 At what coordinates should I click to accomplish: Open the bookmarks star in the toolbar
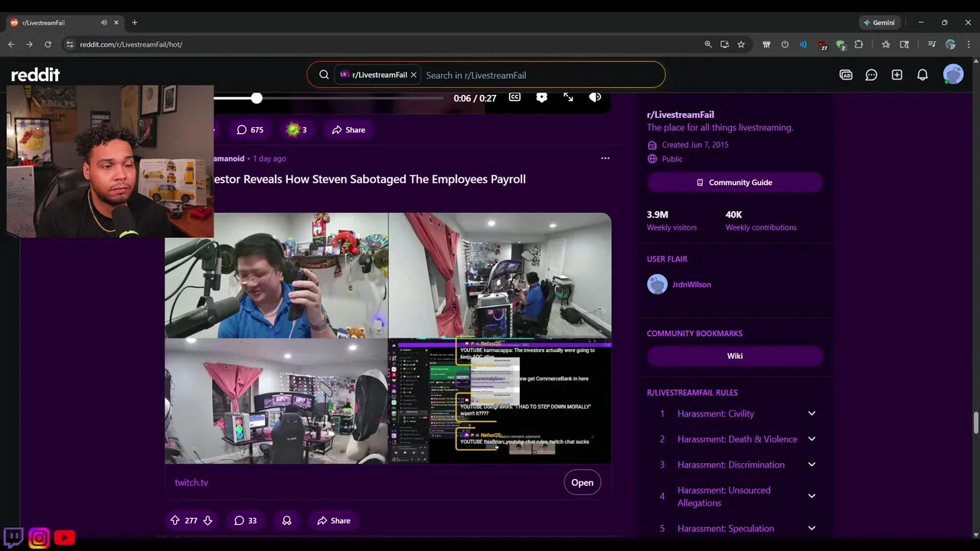pyautogui.click(x=886, y=44)
